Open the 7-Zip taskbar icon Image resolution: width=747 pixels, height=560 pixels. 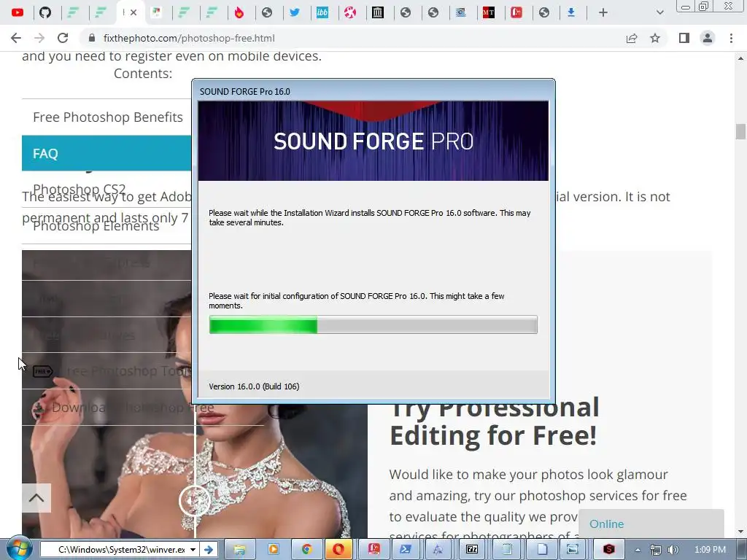[472, 550]
